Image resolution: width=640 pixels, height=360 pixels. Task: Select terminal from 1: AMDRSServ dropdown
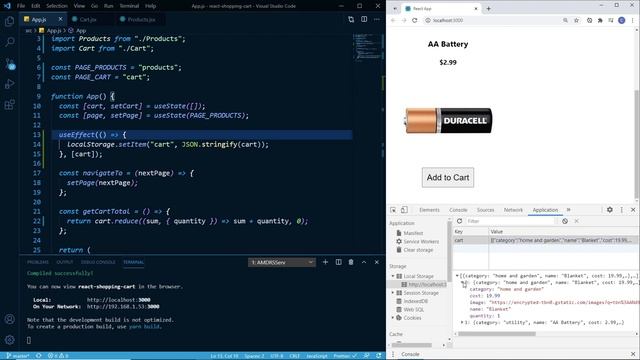(282, 262)
